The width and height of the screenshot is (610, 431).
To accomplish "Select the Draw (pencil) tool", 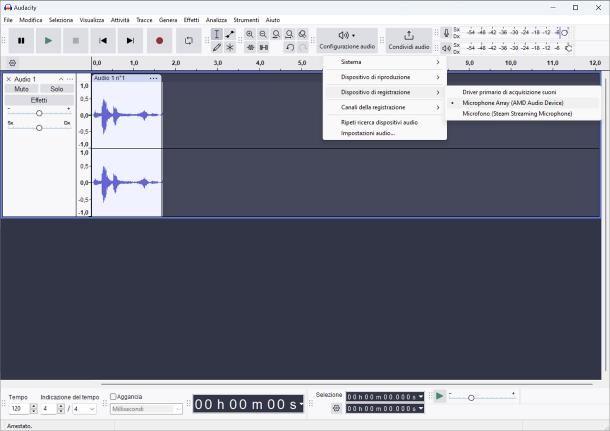I will (217, 47).
